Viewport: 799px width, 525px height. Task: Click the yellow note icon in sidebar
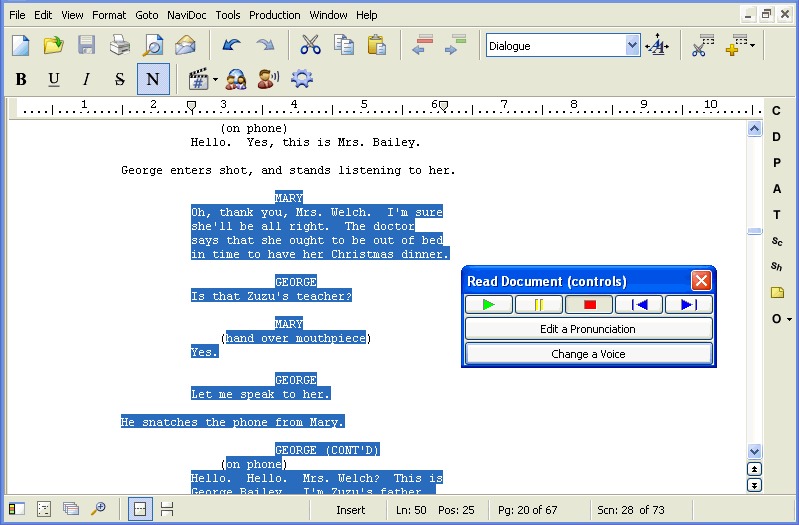pos(777,293)
